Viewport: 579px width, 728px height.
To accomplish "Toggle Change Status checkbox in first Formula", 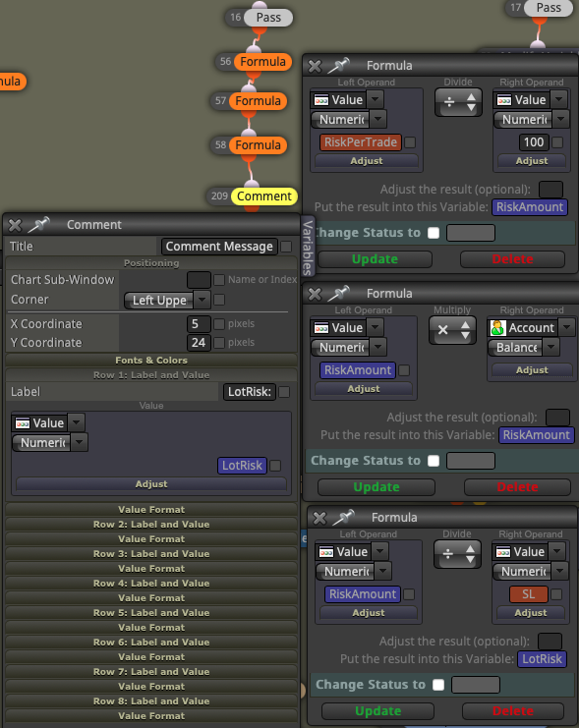I will [x=434, y=233].
